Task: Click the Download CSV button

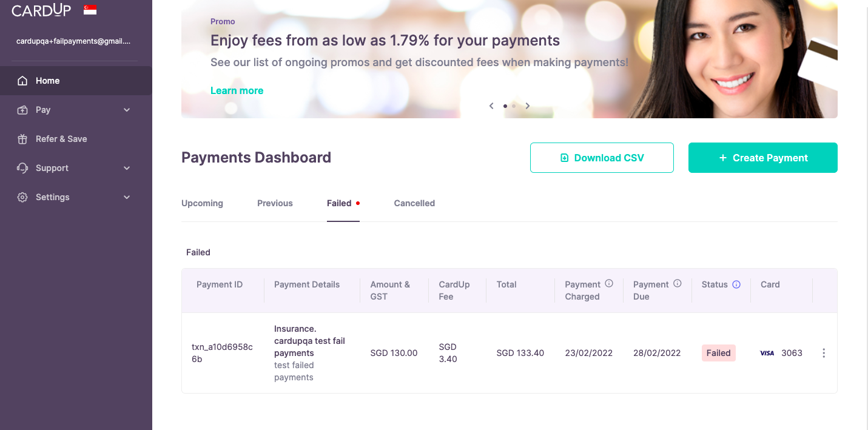Action: (x=602, y=158)
